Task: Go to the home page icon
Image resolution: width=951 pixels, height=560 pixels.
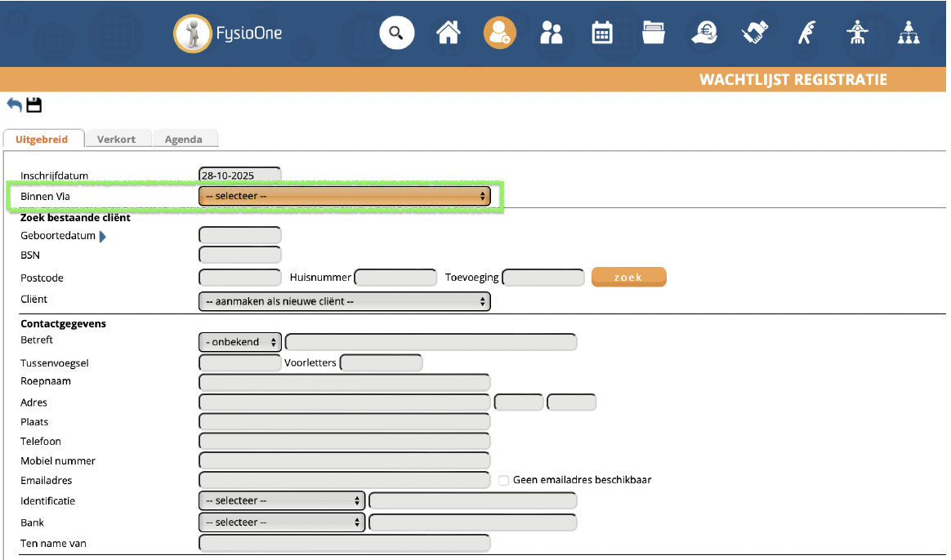Action: pos(449,33)
